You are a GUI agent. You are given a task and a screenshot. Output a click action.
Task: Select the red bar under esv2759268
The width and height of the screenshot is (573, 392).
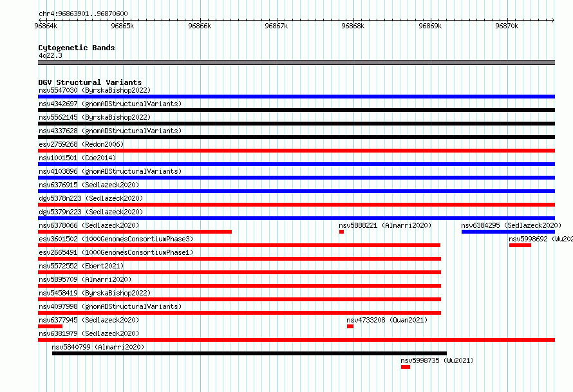296,151
